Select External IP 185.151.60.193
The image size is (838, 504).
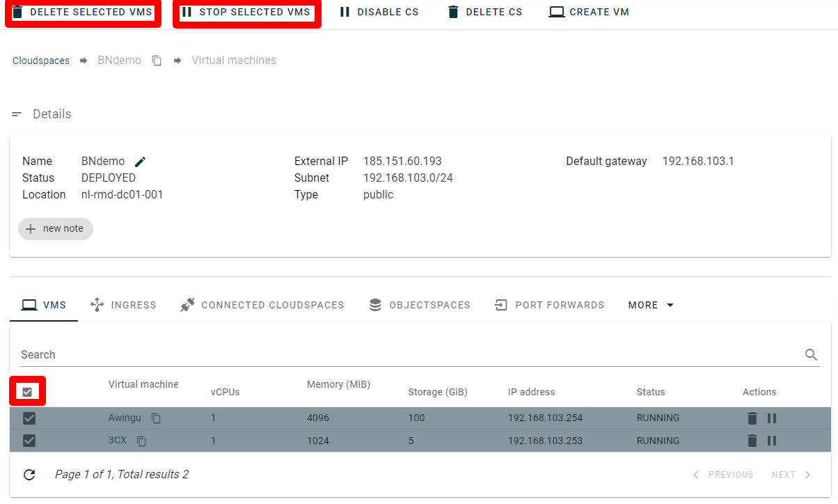click(x=402, y=162)
